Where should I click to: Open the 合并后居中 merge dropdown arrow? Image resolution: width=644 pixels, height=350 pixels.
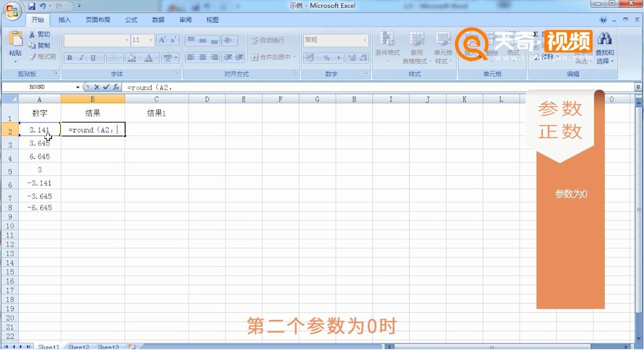point(295,57)
